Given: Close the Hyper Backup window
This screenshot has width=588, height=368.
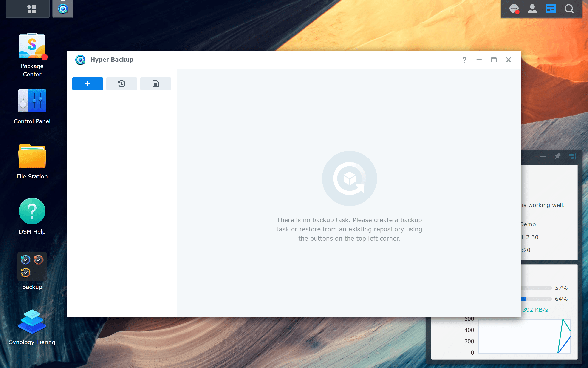Looking at the screenshot, I should click(509, 60).
